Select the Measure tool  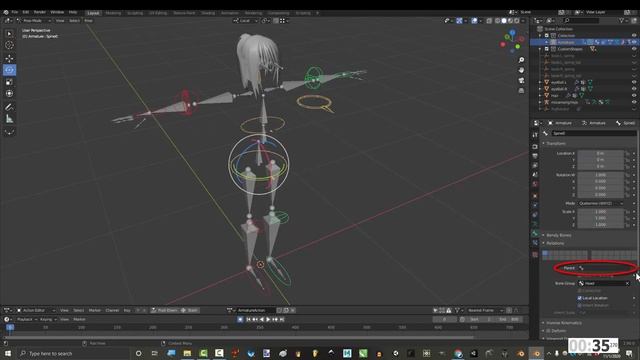9,119
